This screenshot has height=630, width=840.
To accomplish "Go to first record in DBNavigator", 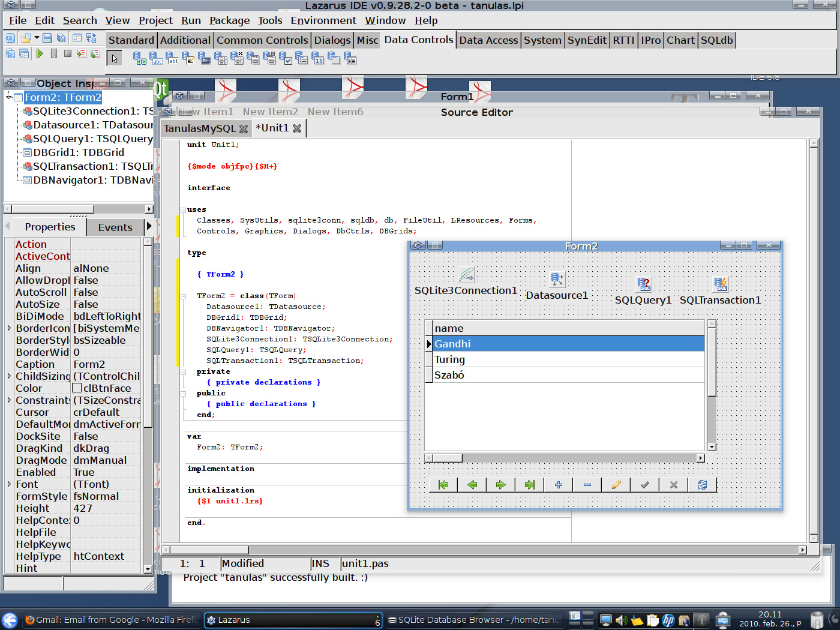I will 443,485.
